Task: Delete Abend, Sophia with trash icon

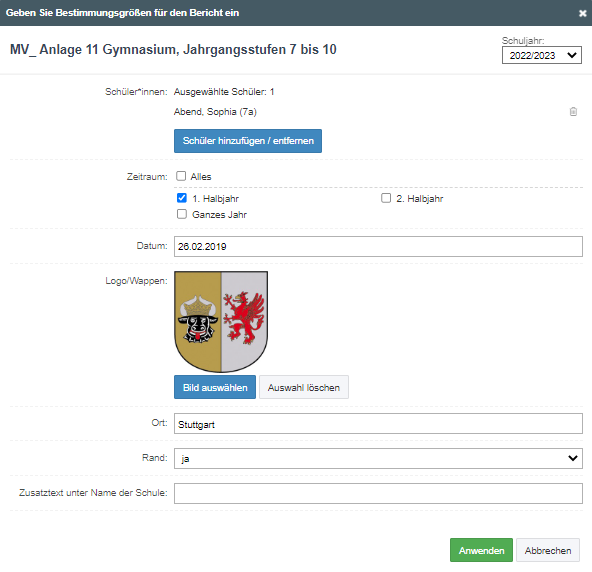Action: (x=573, y=111)
